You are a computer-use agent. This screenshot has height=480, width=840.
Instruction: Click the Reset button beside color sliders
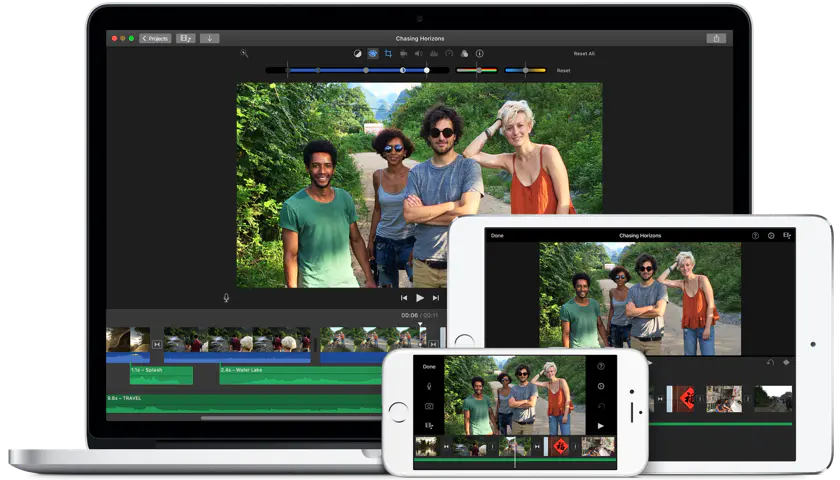click(563, 71)
